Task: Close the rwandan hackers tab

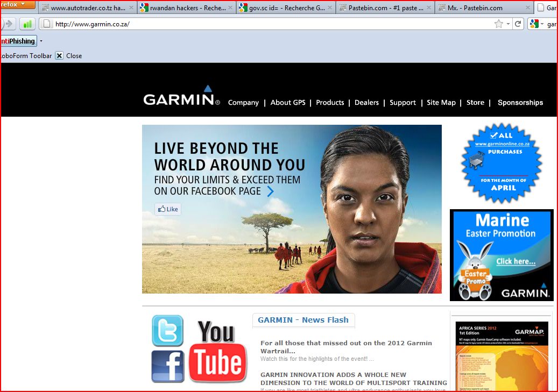Action: pos(230,8)
